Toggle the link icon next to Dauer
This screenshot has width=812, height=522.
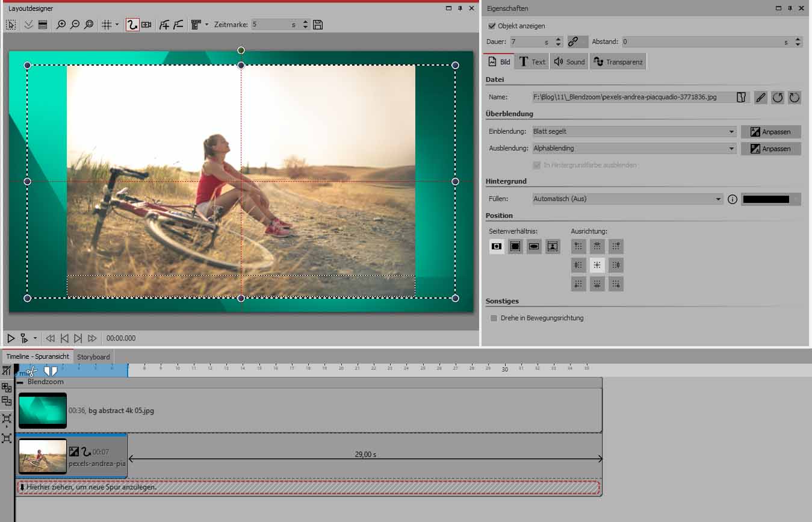(574, 42)
